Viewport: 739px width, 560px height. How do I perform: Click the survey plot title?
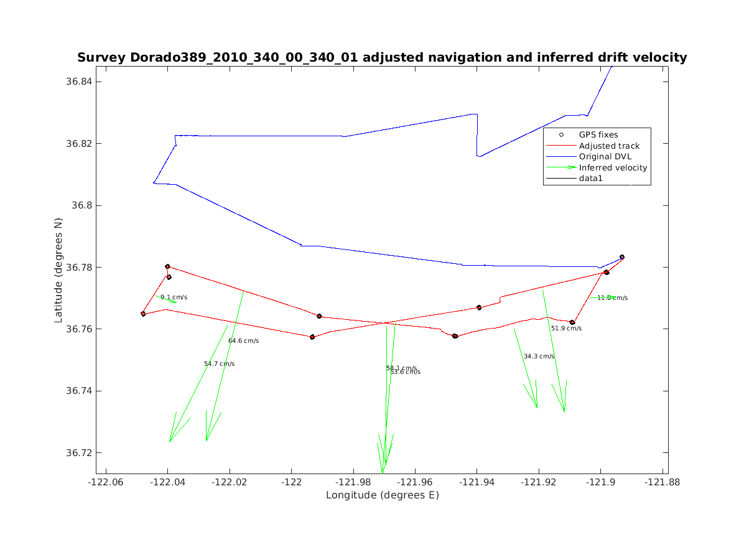coord(382,58)
